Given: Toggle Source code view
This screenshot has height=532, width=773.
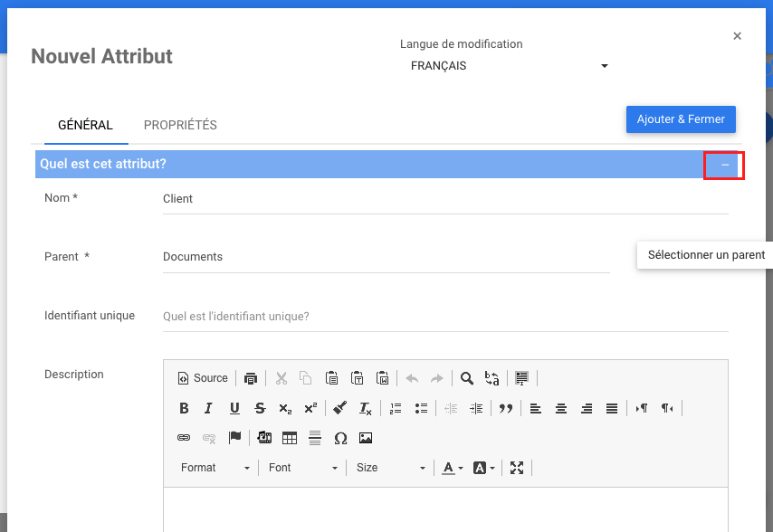Looking at the screenshot, I should [203, 378].
